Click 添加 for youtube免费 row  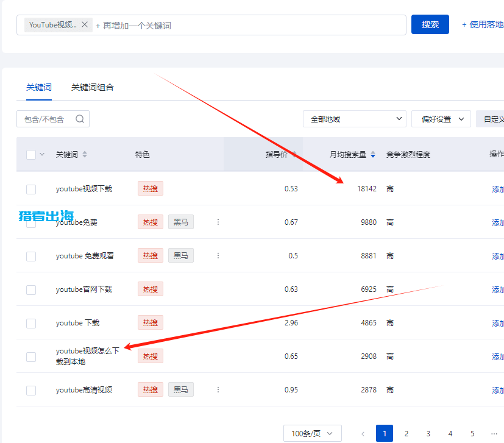click(x=497, y=222)
